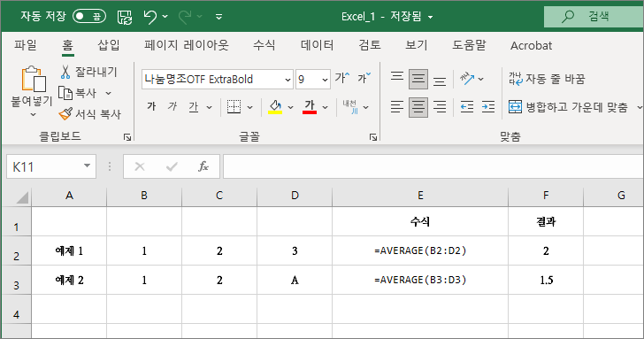Screen dimensions: 644x339
Task: Click the fx insert function icon
Action: tap(203, 166)
